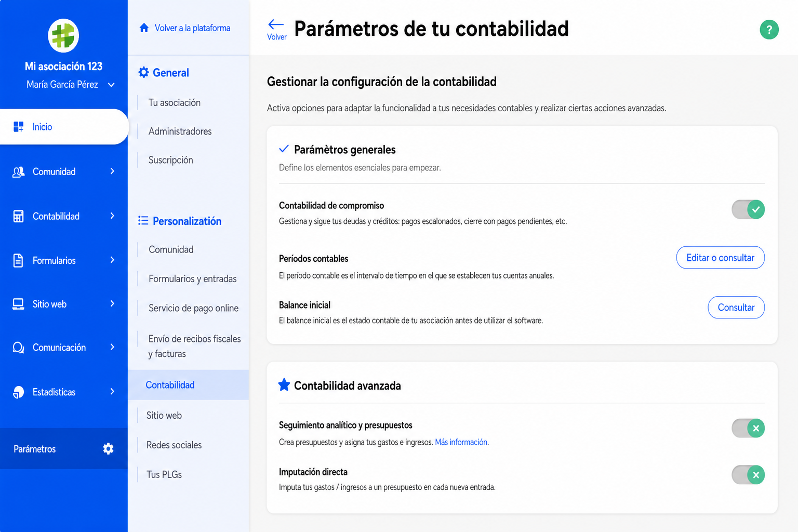This screenshot has height=532, width=798.
Task: Click the Inicio dashboard icon
Action: coord(18,127)
